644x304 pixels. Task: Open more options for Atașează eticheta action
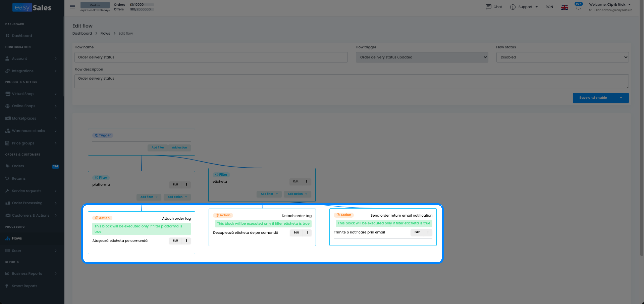coord(186,241)
